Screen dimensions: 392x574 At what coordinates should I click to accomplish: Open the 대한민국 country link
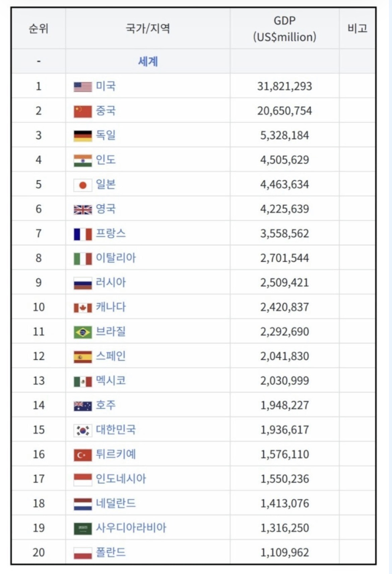pyautogui.click(x=116, y=429)
